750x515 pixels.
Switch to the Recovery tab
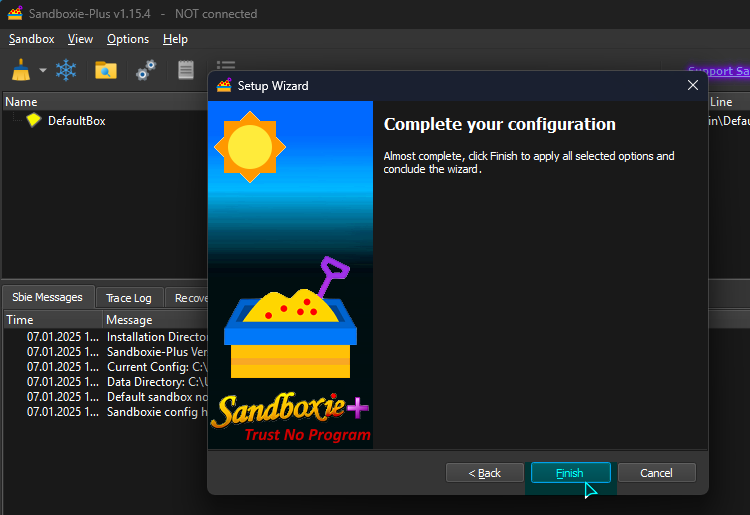click(x=187, y=298)
